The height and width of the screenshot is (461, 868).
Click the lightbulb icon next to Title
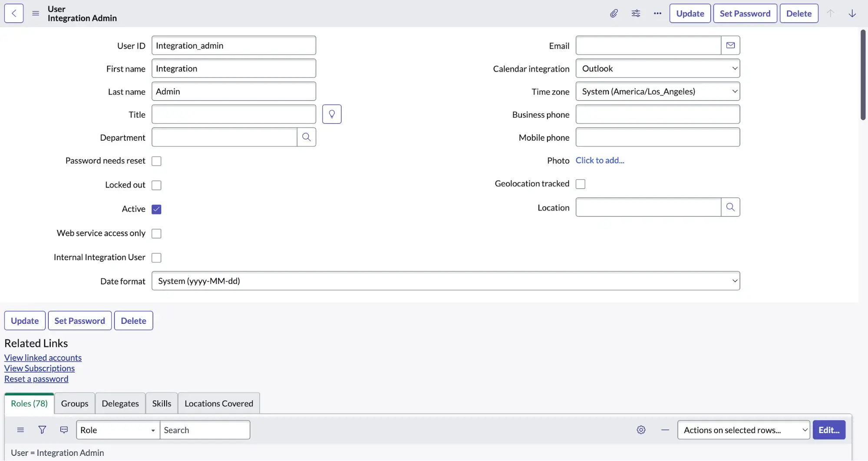point(332,114)
